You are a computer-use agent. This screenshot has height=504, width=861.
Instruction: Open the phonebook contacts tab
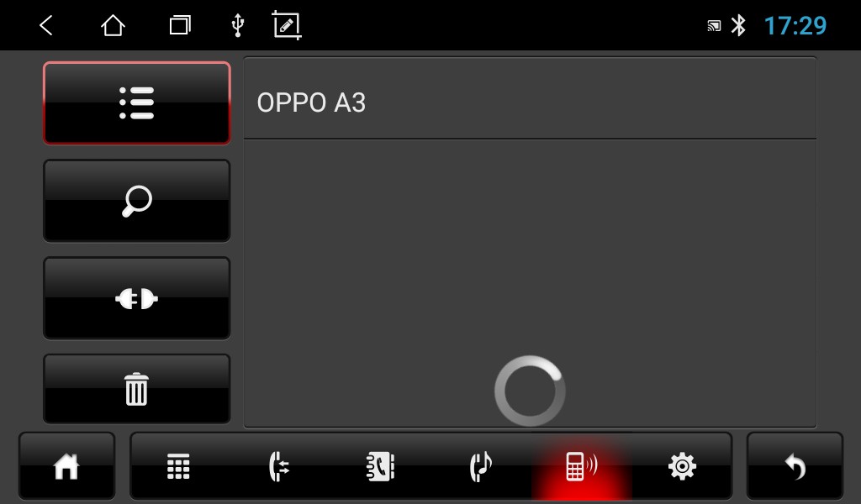pyautogui.click(x=380, y=467)
